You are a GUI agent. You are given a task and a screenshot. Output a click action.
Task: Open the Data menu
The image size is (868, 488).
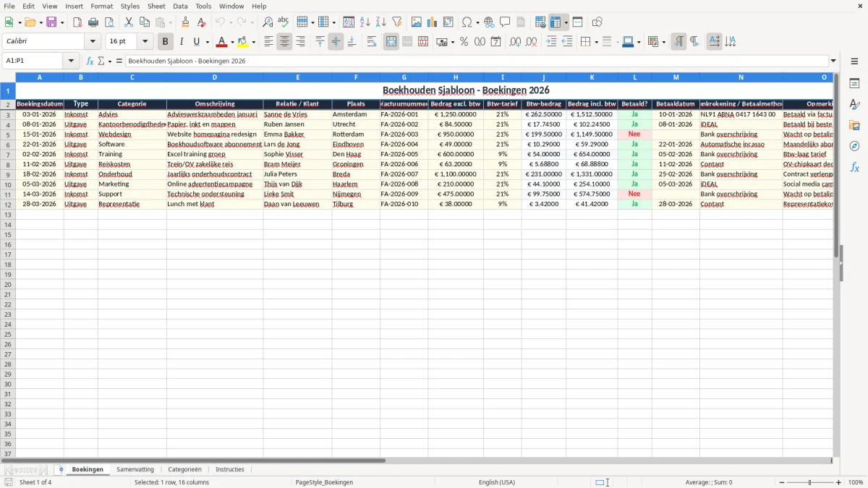tap(180, 6)
